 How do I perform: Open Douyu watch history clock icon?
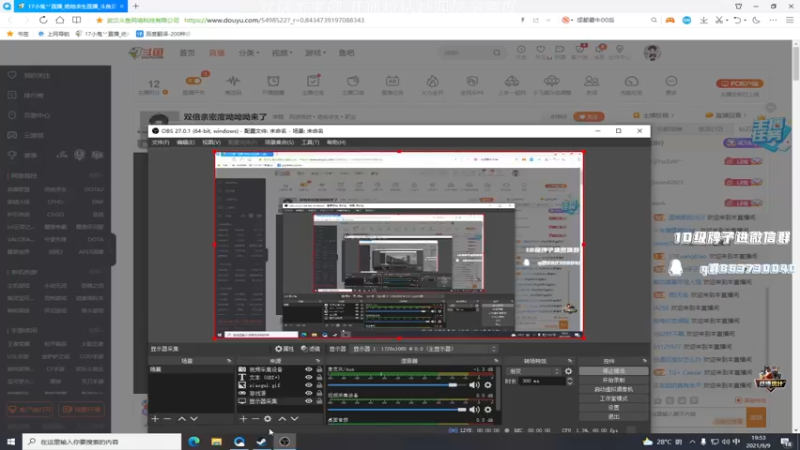(521, 49)
